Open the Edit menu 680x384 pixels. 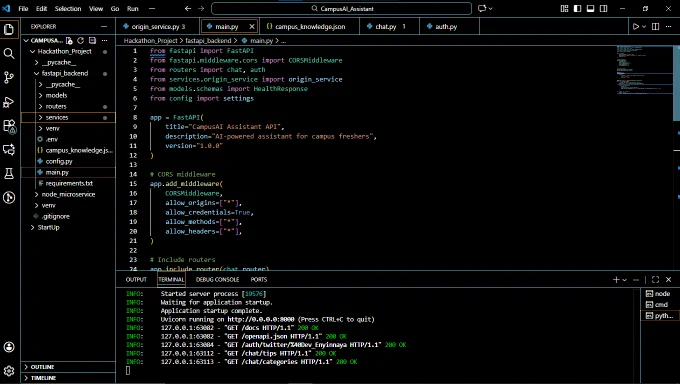point(42,8)
